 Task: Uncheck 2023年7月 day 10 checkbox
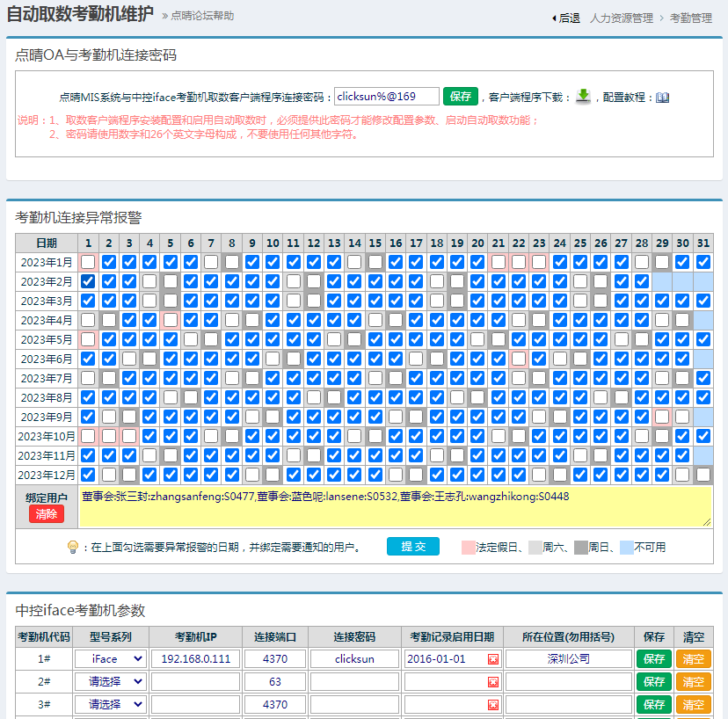tap(273, 378)
